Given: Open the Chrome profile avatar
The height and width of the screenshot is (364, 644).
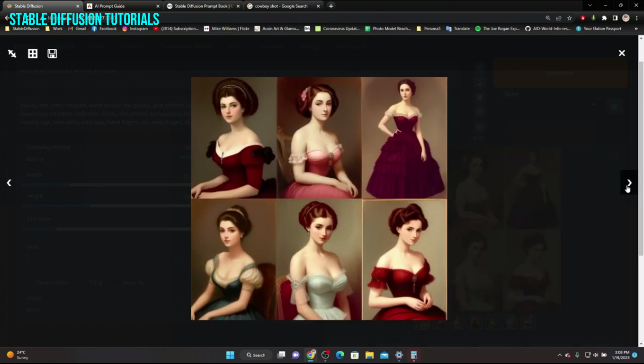Looking at the screenshot, I should click(626, 18).
